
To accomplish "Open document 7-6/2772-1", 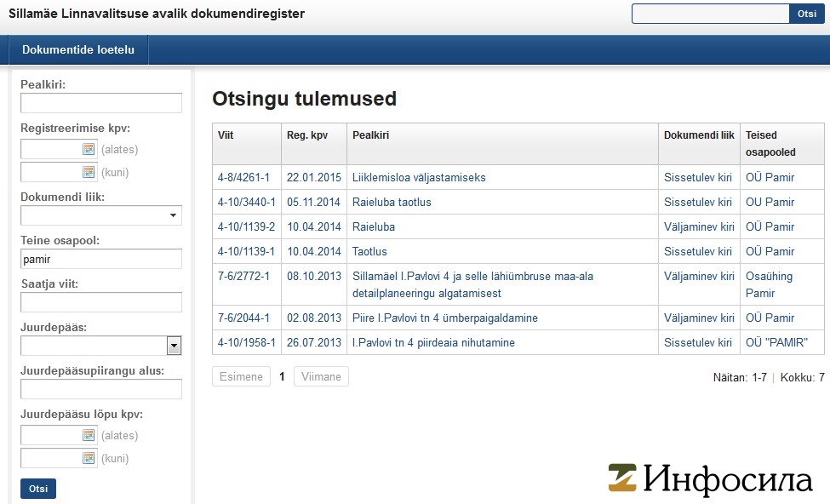I will point(243,277).
